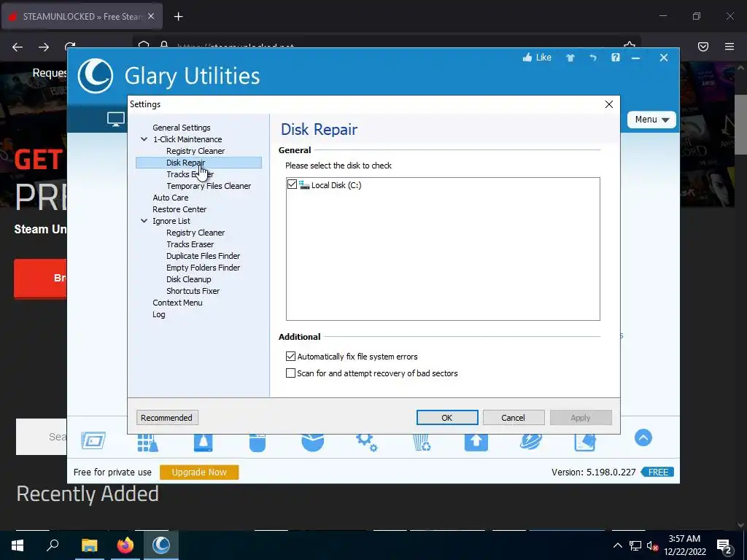Click the notepad with tag icon in toolbar
This screenshot has height=560, width=747.
[x=585, y=443]
